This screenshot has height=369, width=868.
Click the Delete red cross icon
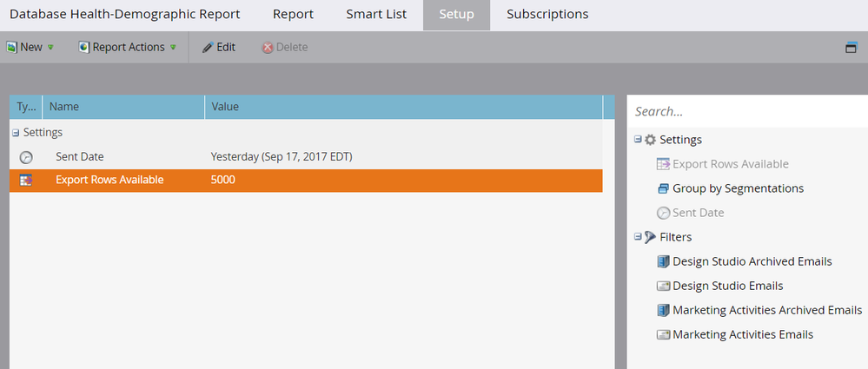point(268,48)
